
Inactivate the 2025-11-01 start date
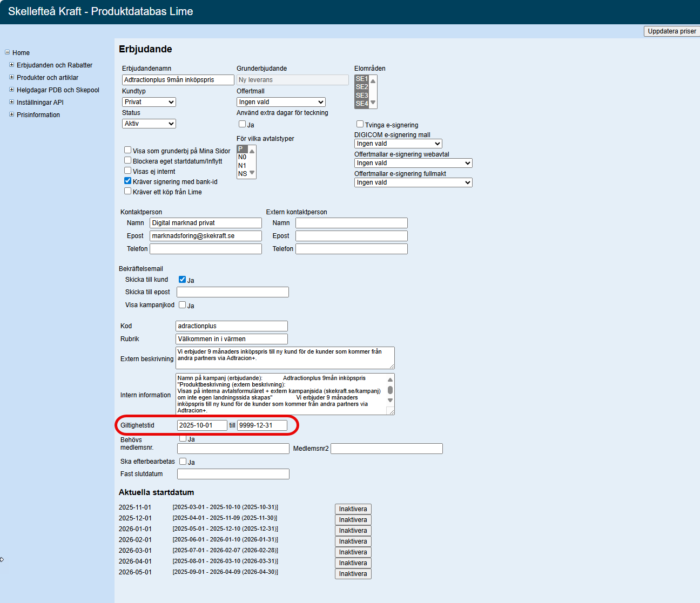point(353,509)
